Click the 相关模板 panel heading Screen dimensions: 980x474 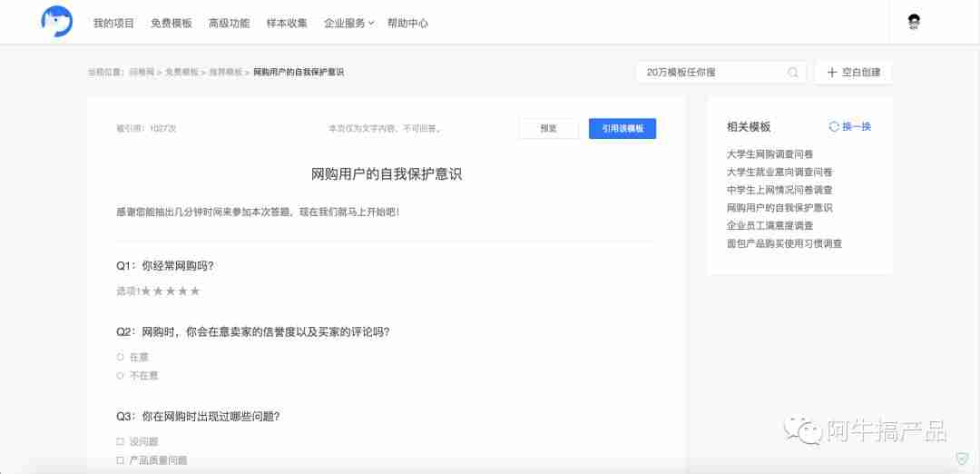[x=749, y=126]
